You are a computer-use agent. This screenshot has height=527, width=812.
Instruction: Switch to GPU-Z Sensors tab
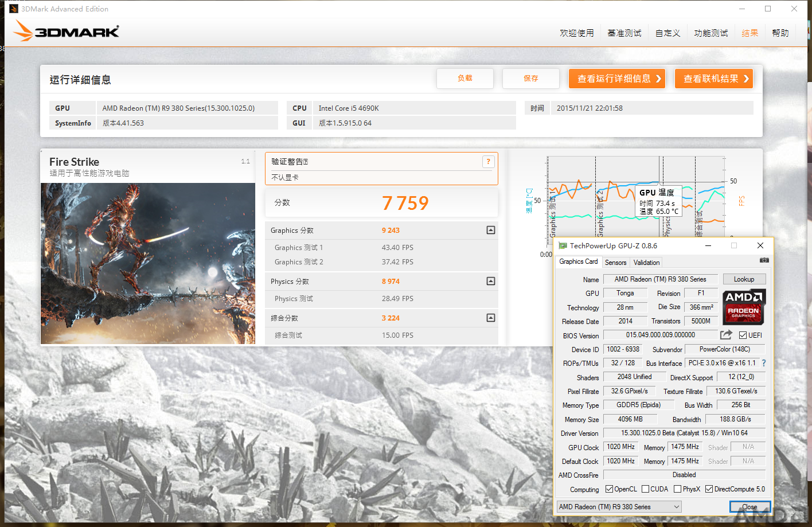615,263
